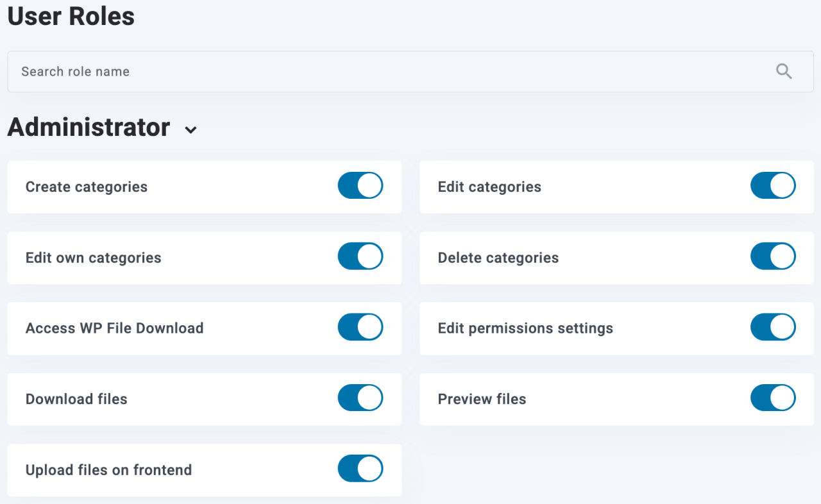Image resolution: width=821 pixels, height=504 pixels.
Task: Click the Access WP File Download label
Action: click(x=114, y=328)
